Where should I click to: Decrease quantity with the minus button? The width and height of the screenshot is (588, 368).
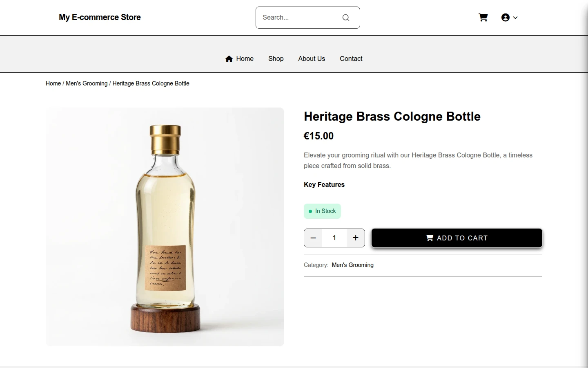tap(313, 238)
